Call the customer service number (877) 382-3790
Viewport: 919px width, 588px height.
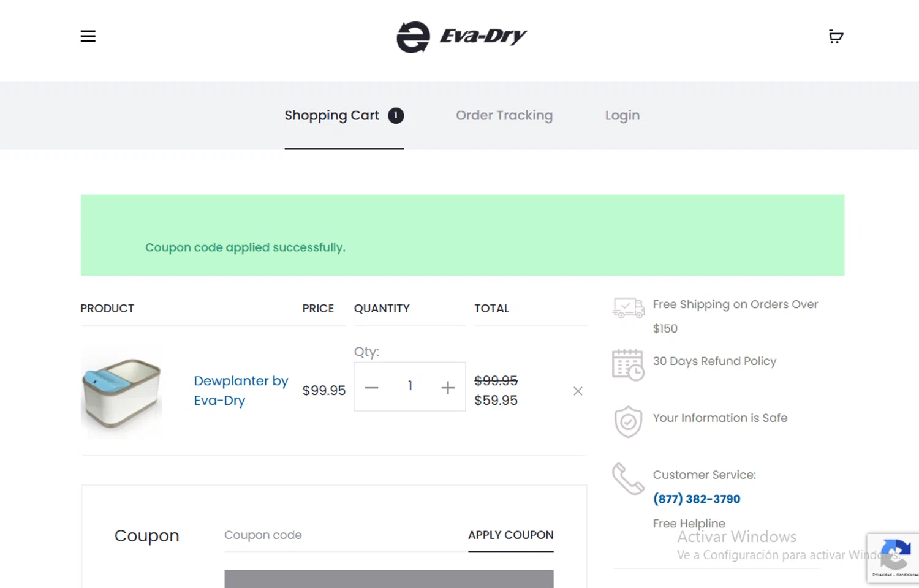click(697, 499)
